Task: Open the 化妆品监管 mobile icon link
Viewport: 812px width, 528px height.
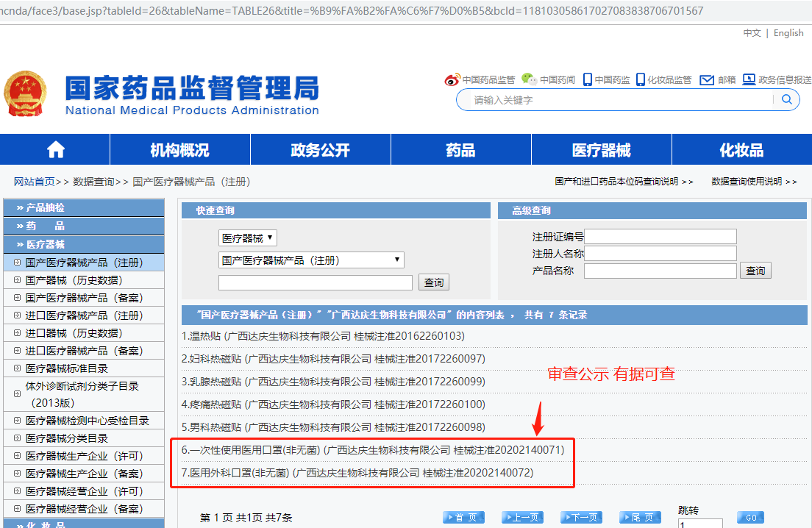Action: pos(641,79)
